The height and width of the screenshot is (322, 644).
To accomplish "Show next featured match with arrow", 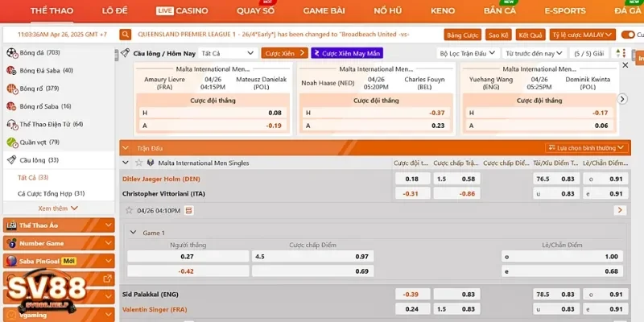I will click(x=621, y=98).
